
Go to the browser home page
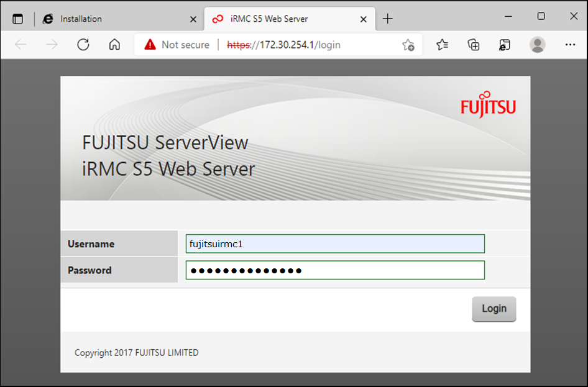[x=114, y=45]
